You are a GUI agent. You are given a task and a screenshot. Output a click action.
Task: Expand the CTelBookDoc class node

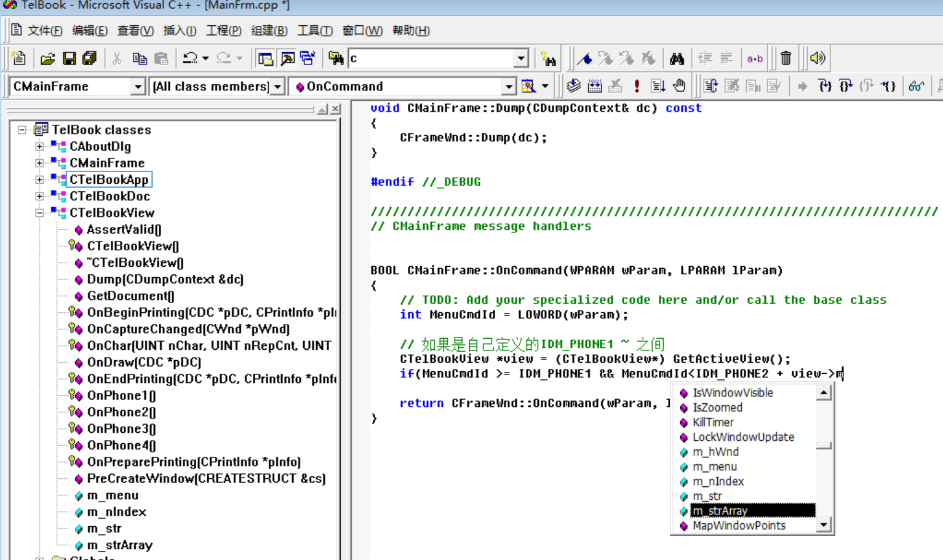(x=39, y=196)
